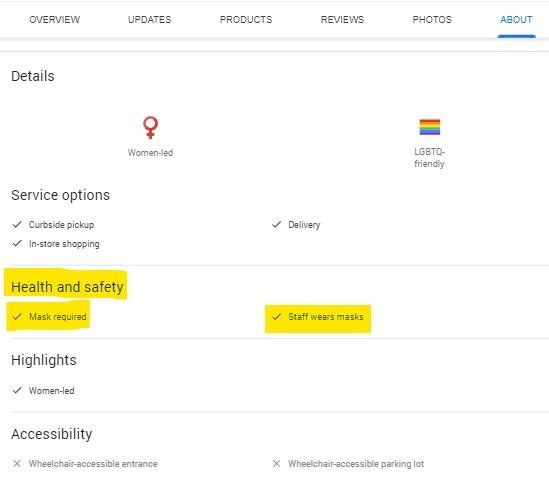View the Photos tab
The width and height of the screenshot is (549, 480).
[432, 20]
